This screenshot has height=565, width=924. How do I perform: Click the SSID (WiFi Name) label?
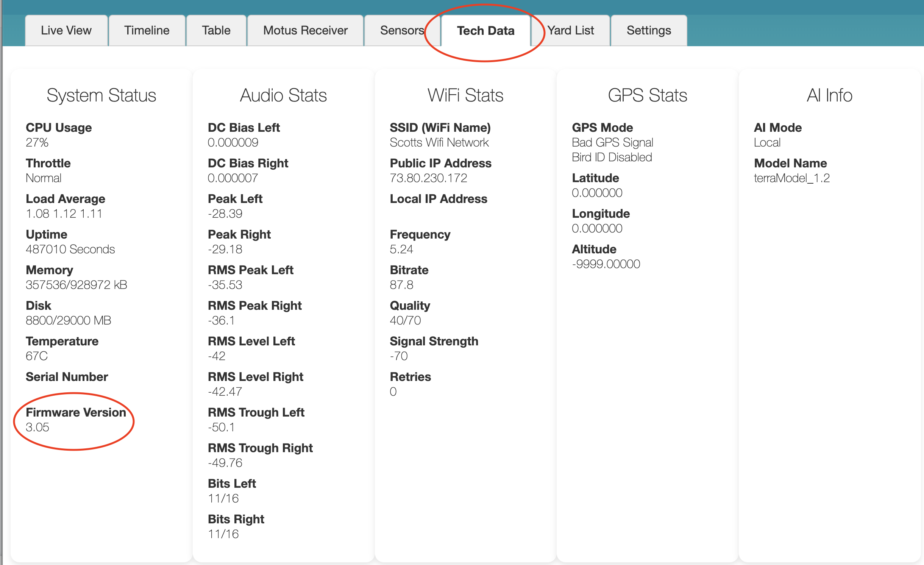click(440, 128)
